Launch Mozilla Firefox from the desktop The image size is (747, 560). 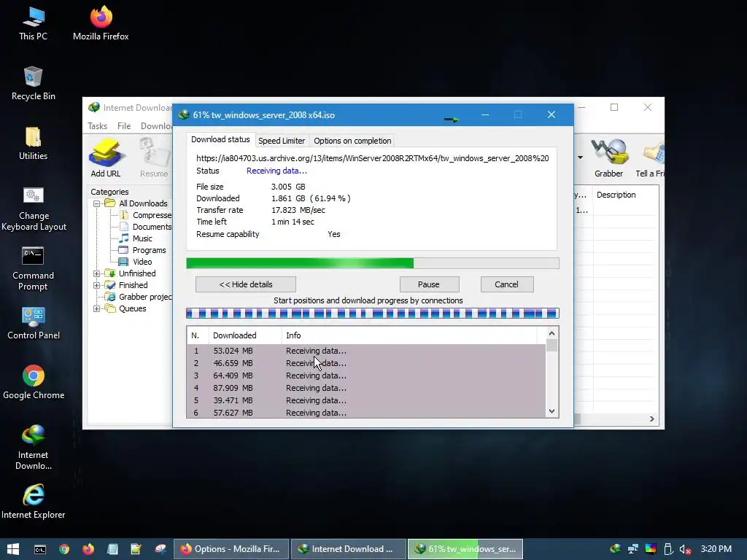click(101, 23)
